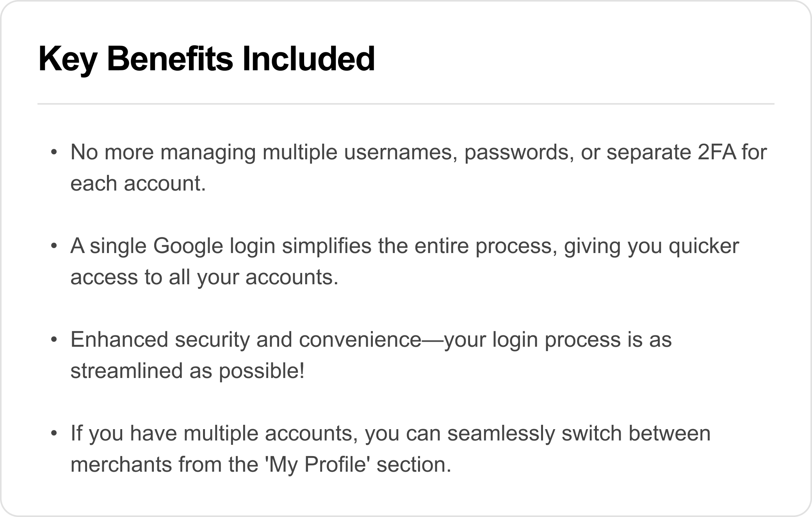The height and width of the screenshot is (517, 812).
Task: Click the word "passwords" in first bullet
Action: tap(519, 153)
